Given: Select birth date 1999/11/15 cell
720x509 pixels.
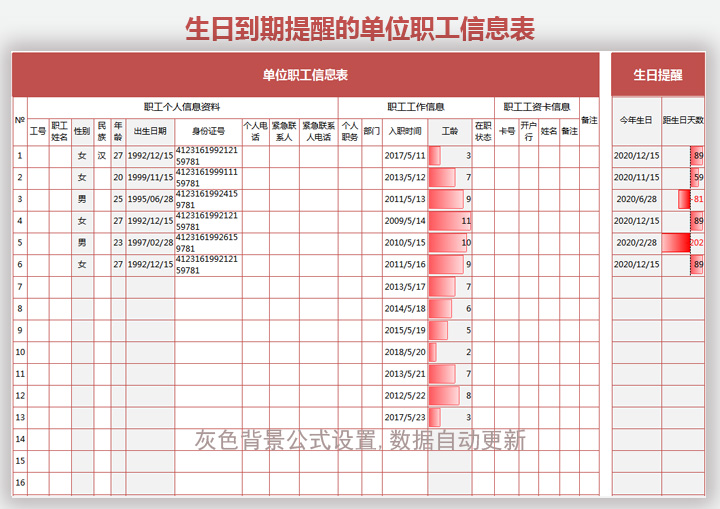Looking at the screenshot, I should point(150,178).
